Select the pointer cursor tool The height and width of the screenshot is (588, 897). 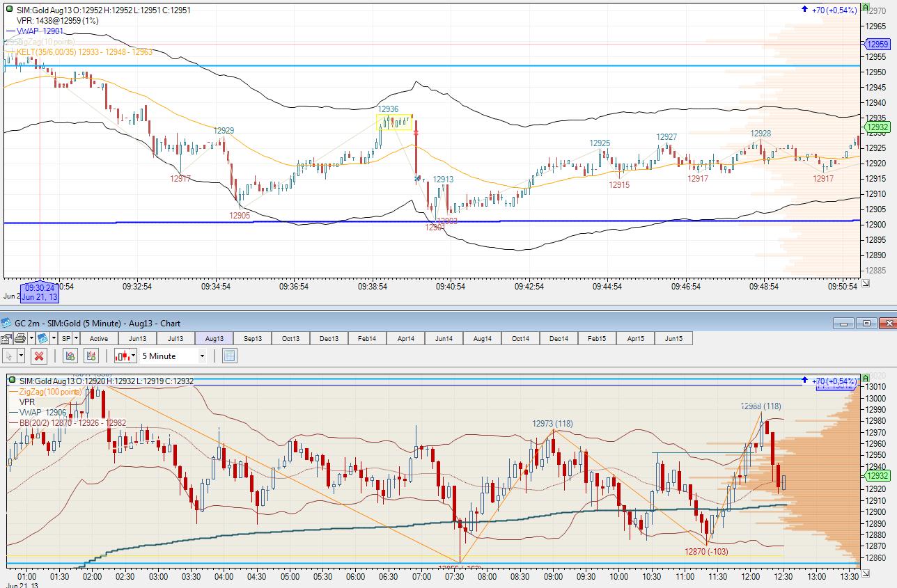[x=9, y=356]
